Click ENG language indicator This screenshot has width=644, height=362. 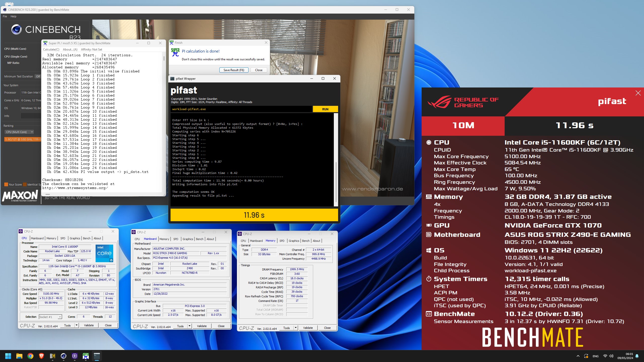tap(595, 356)
